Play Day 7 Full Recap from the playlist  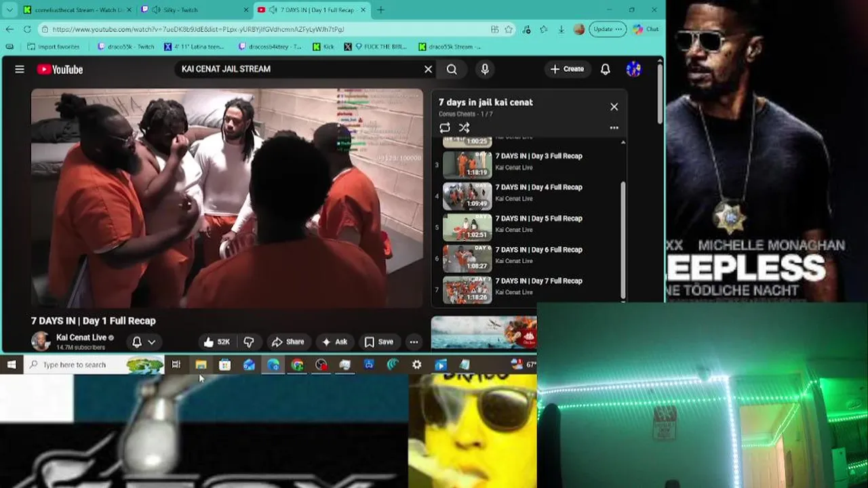(529, 288)
